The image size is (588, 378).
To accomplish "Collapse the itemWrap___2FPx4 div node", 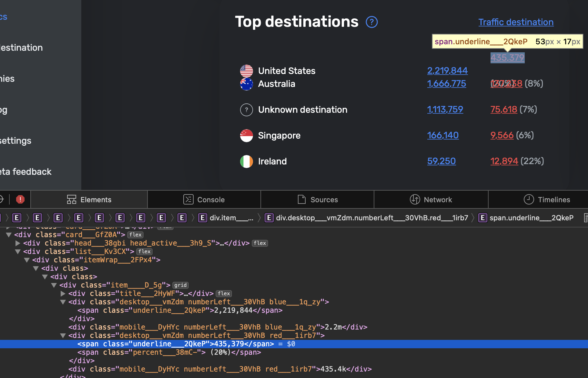I will click(x=27, y=260).
